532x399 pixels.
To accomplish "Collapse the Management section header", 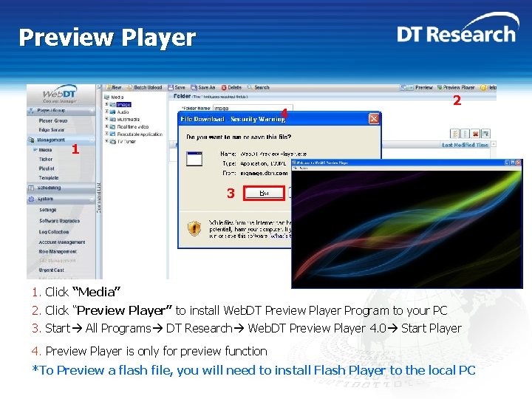I will [x=61, y=140].
